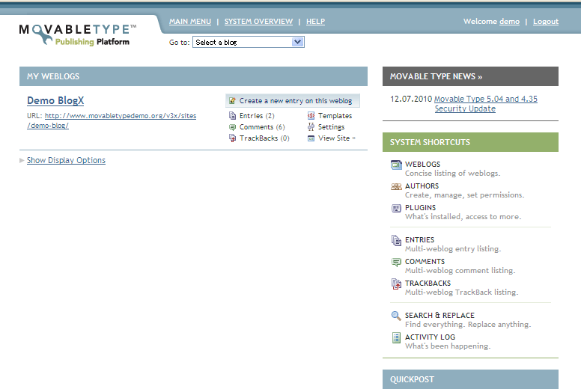Click the Settings icon for Demo BlogX
This screenshot has width=581, height=392.
click(x=311, y=127)
